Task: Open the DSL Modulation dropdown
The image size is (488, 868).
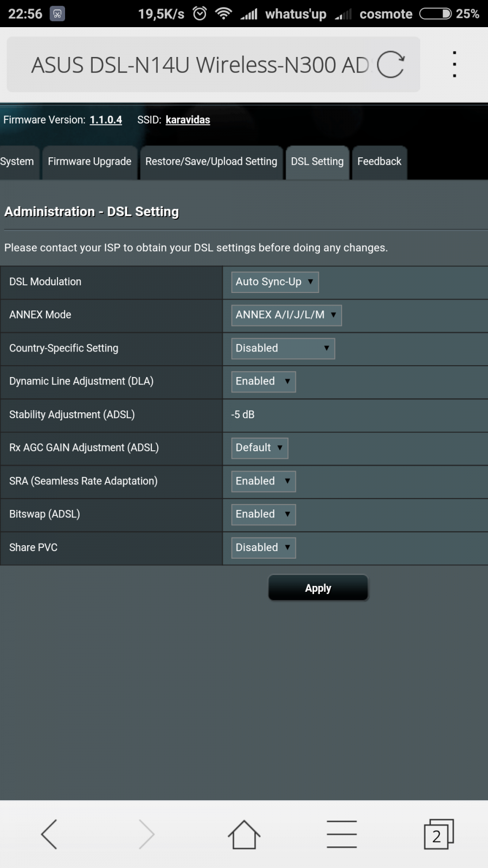Action: click(275, 282)
